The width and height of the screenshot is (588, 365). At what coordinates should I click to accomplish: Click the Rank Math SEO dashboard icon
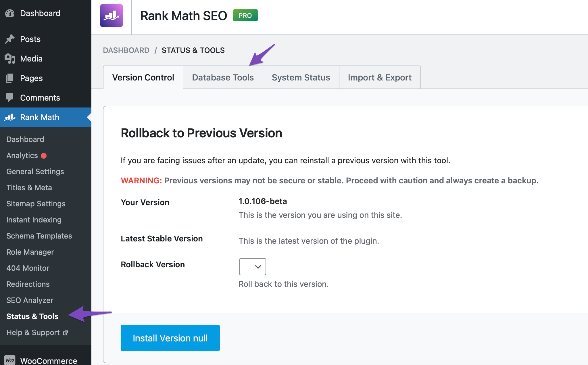tap(112, 15)
